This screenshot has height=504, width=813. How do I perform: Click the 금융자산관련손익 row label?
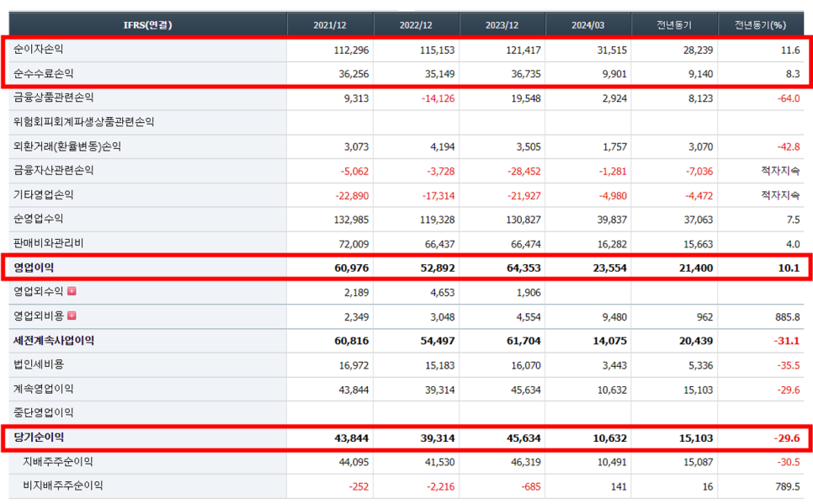(x=53, y=170)
